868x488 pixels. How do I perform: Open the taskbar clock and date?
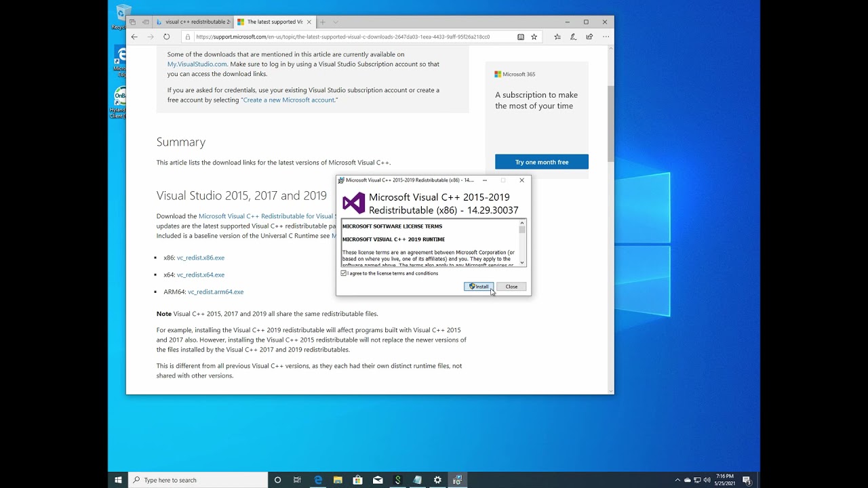pyautogui.click(x=724, y=480)
